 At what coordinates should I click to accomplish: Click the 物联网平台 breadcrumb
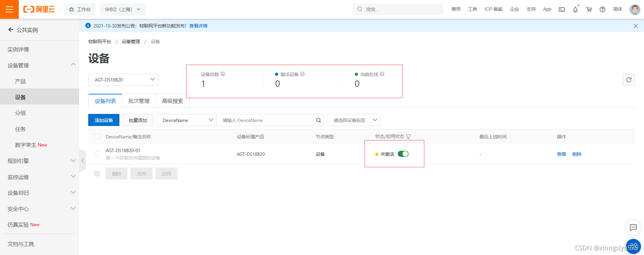100,42
